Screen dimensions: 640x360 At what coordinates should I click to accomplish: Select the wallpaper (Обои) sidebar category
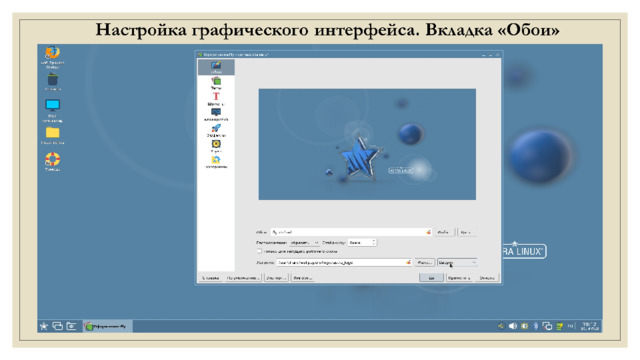click(216, 67)
